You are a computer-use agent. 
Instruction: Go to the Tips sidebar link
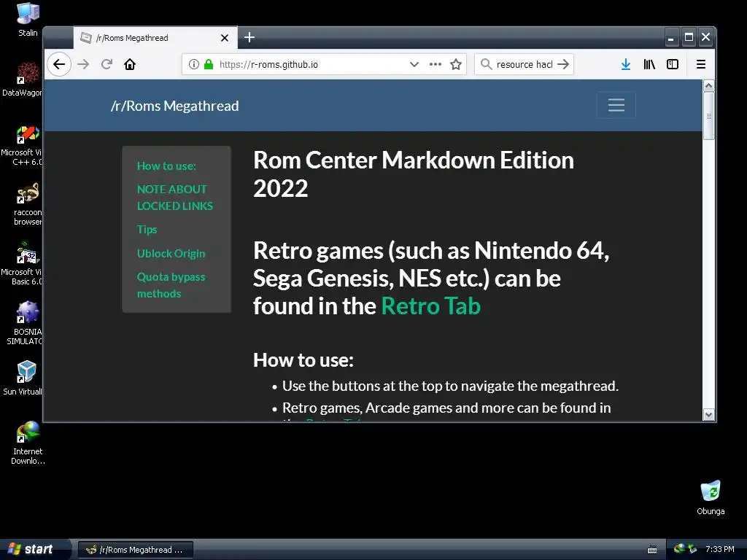147,230
